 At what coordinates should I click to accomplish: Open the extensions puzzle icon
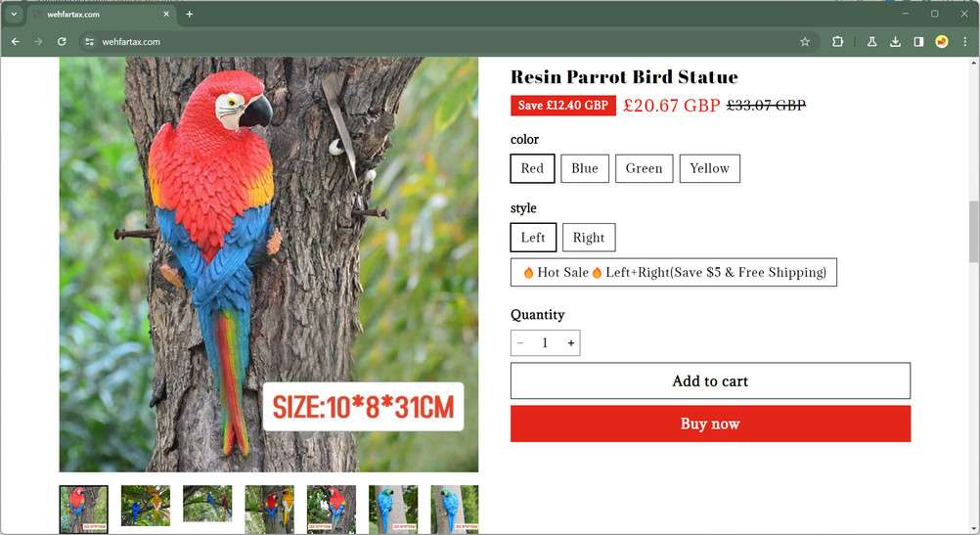(837, 41)
